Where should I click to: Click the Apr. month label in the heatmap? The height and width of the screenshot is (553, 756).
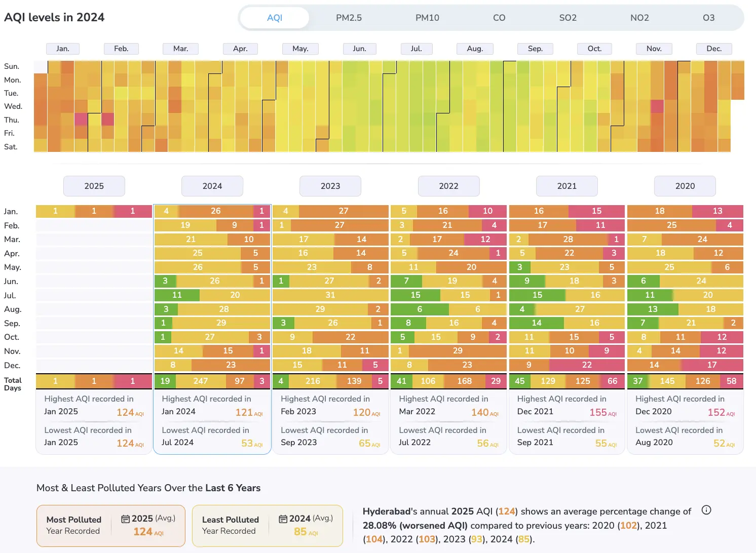coord(240,49)
